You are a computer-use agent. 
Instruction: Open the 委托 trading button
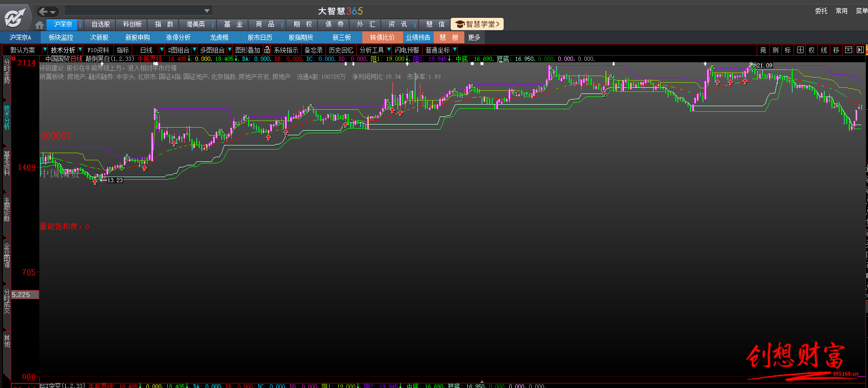click(821, 11)
